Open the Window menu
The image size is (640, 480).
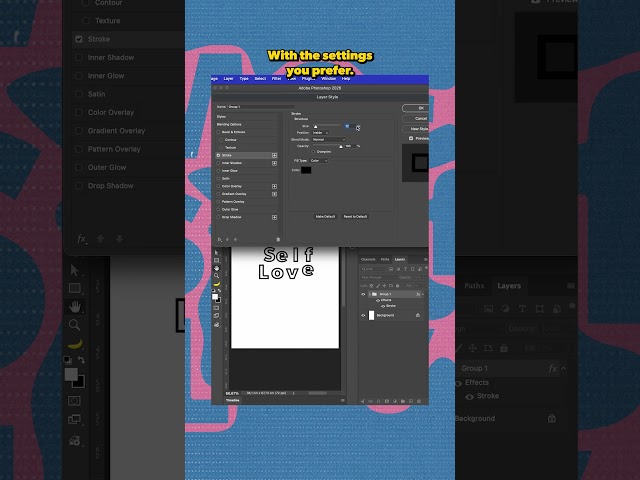click(329, 79)
